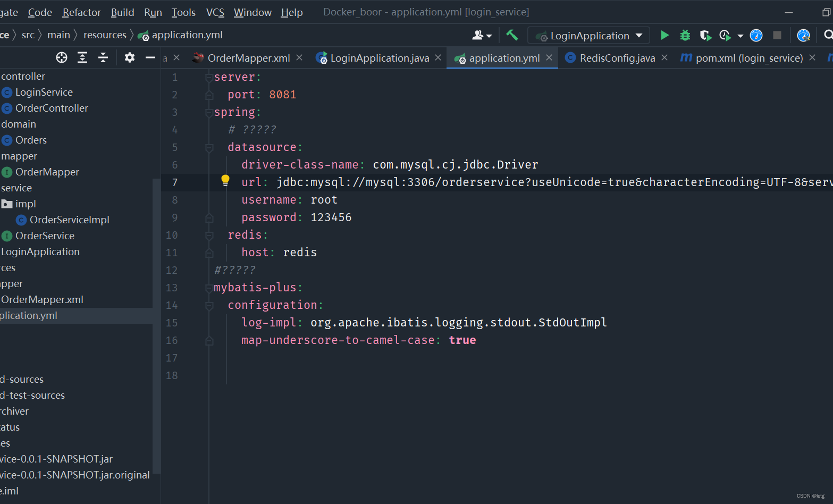Image resolution: width=833 pixels, height=504 pixels.
Task: Open the Tools menu
Action: click(183, 12)
